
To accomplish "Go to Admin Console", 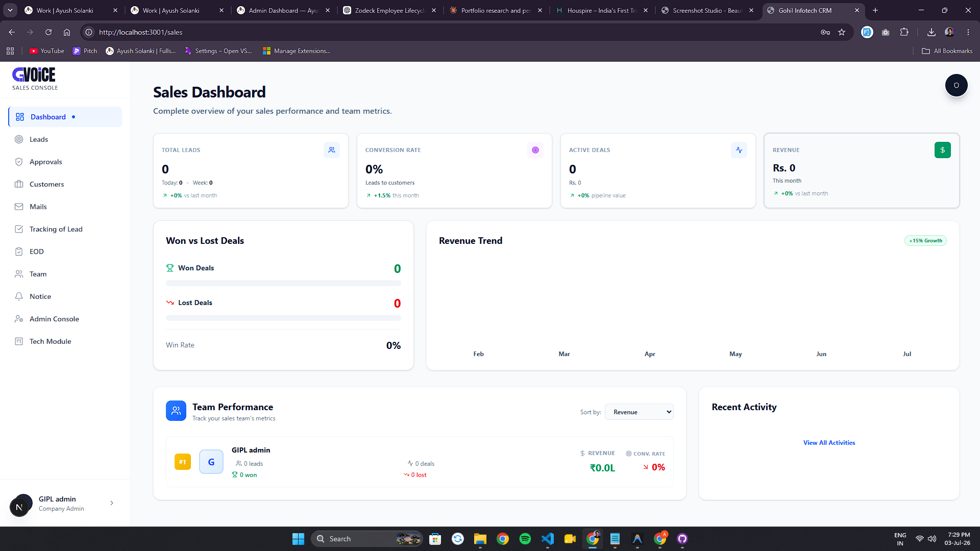I will point(65,319).
